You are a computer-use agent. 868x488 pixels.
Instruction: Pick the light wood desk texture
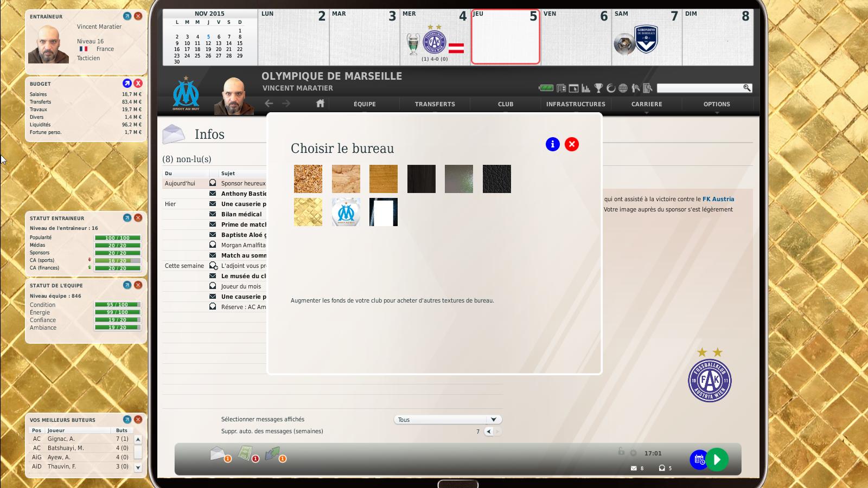click(x=384, y=179)
